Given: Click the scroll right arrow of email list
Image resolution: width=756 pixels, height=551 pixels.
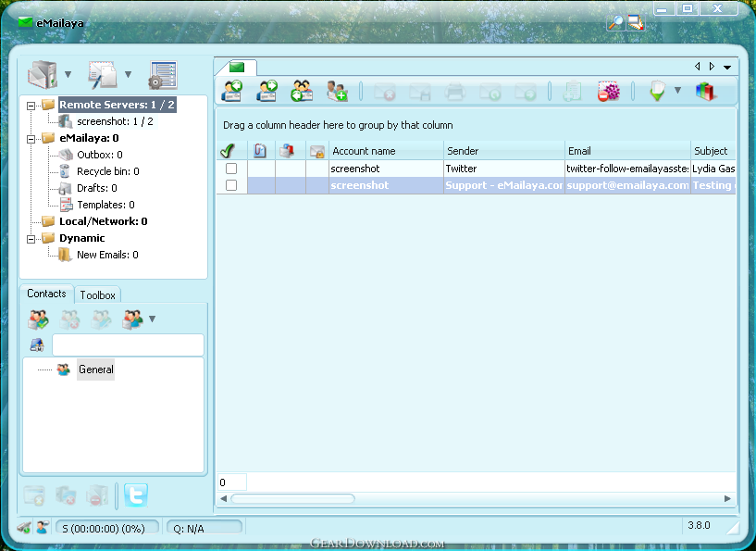Looking at the screenshot, I should tap(727, 498).
